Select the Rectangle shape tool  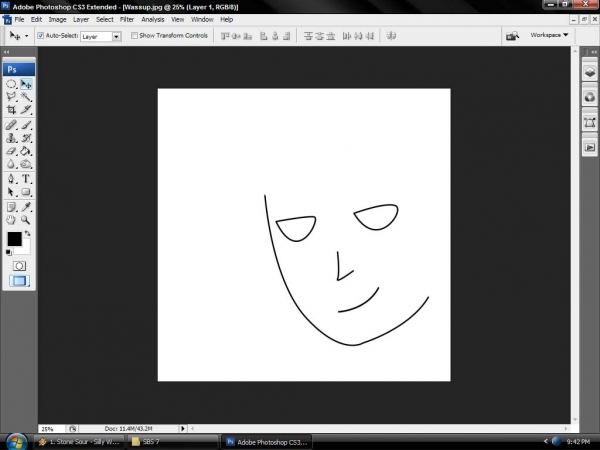tap(26, 192)
